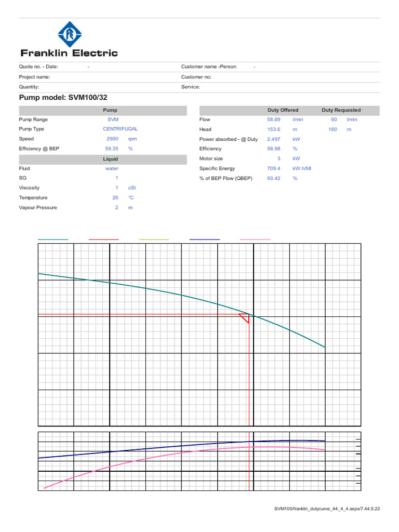
Task: Select the '2900' speed value
Action: tap(112, 139)
